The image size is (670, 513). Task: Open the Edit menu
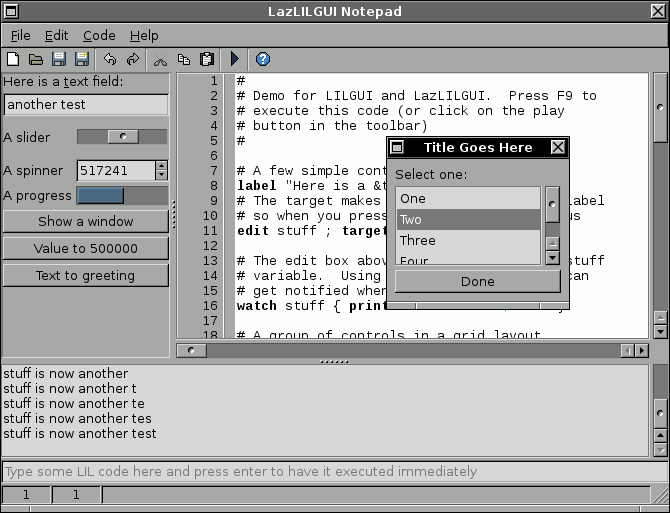(56, 36)
